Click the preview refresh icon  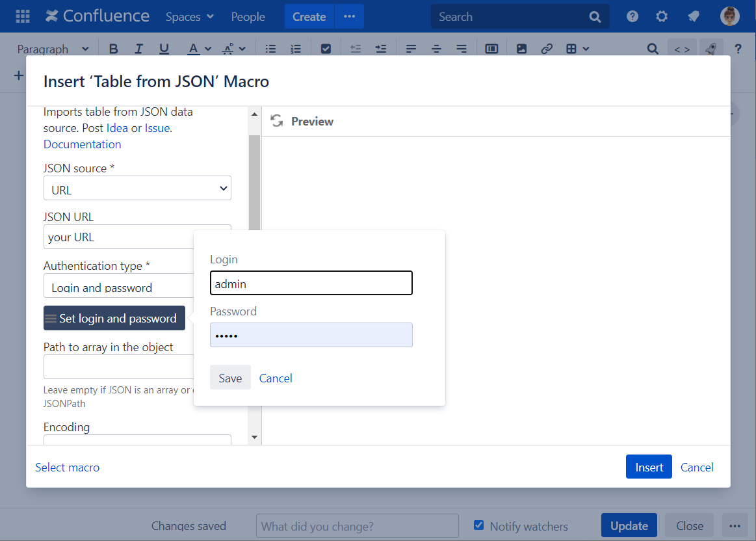click(x=277, y=121)
